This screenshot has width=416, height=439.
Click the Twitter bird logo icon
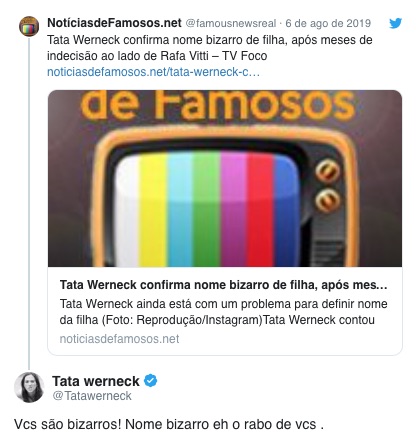click(x=395, y=23)
